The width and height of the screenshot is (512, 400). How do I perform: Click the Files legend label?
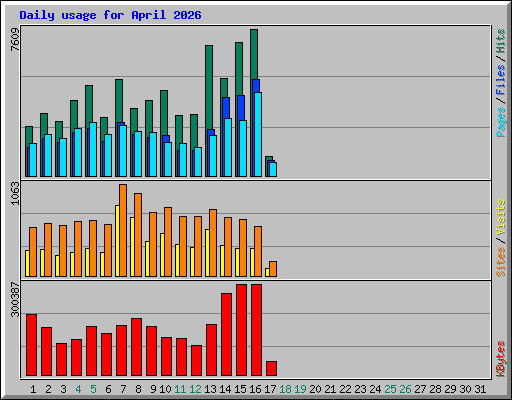(500, 80)
